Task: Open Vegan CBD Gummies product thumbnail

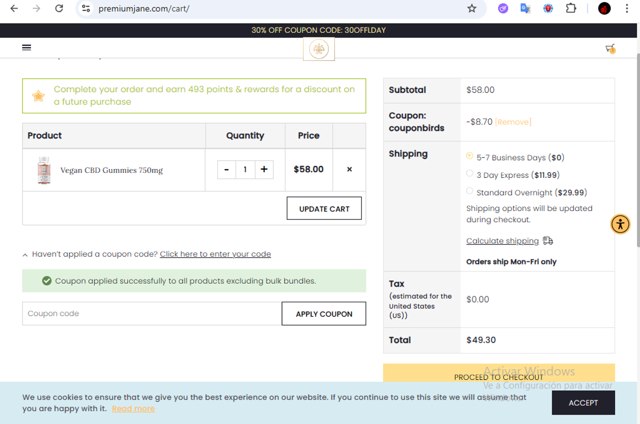Action: point(44,170)
